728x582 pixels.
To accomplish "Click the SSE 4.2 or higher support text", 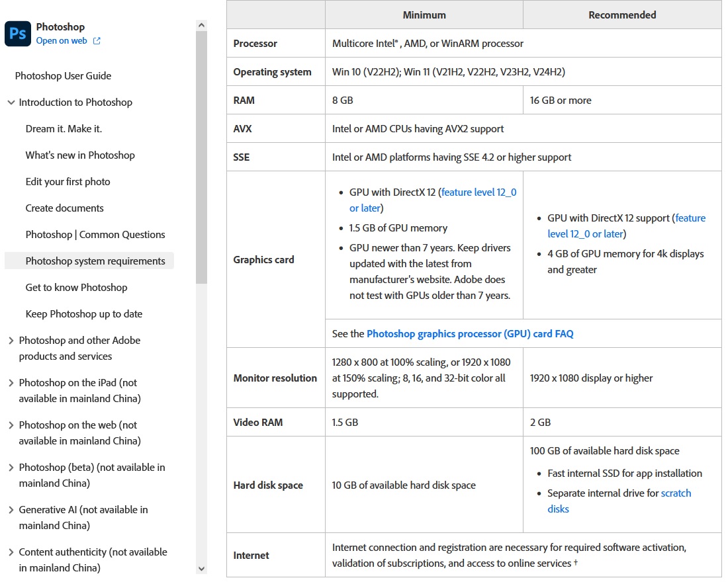I will coord(452,157).
